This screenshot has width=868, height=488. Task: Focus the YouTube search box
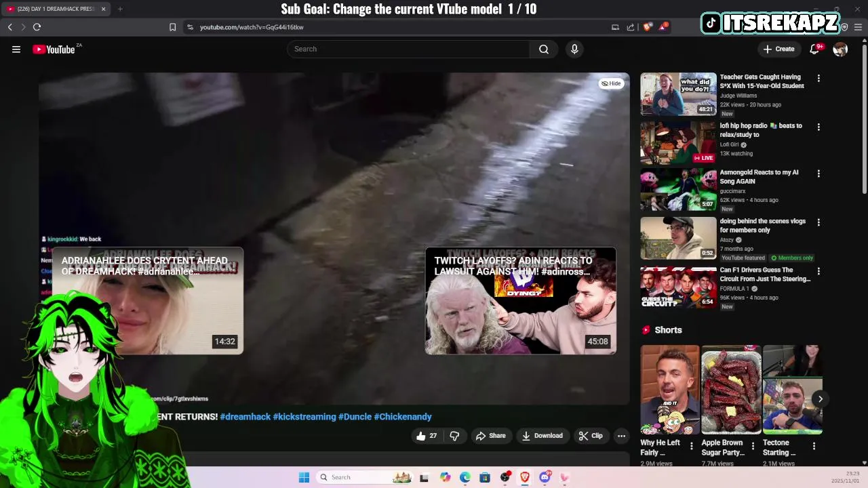(408, 49)
